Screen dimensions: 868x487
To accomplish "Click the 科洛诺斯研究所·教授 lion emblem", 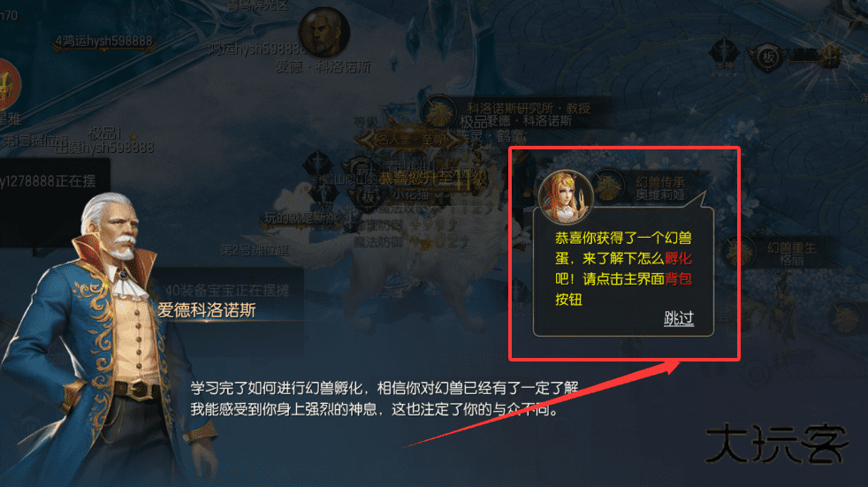I will (439, 113).
